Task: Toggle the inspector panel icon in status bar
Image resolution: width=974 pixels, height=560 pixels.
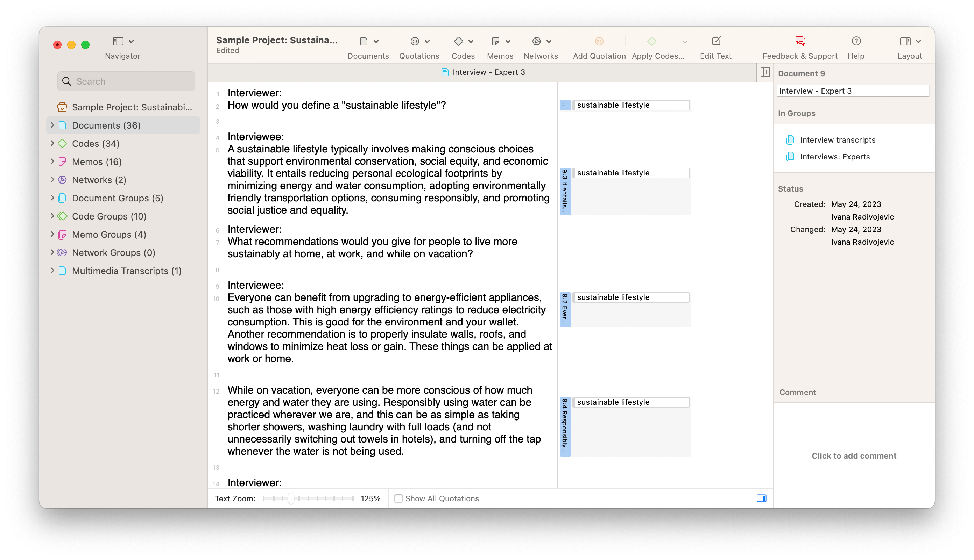Action: click(x=761, y=498)
